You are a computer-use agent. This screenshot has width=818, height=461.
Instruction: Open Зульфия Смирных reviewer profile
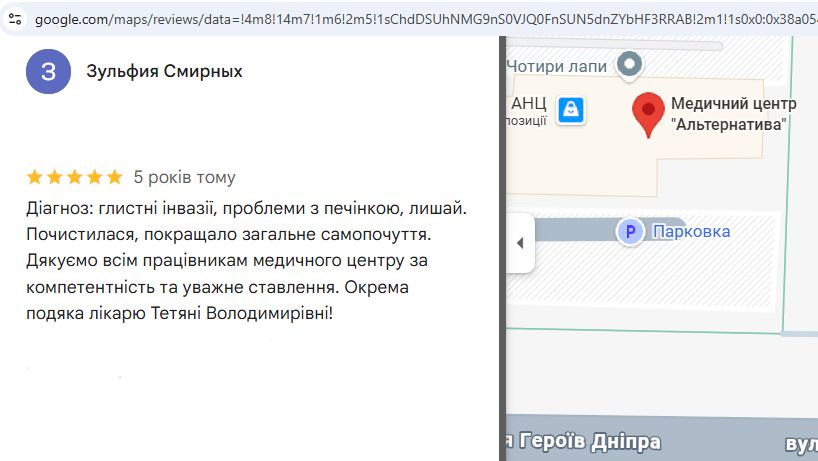pyautogui.click(x=164, y=71)
